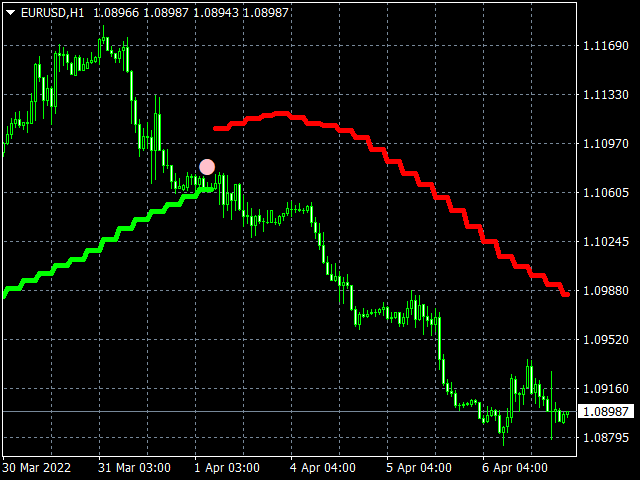
Task: Click the 30 Mar 2022 date label
Action: click(37, 467)
